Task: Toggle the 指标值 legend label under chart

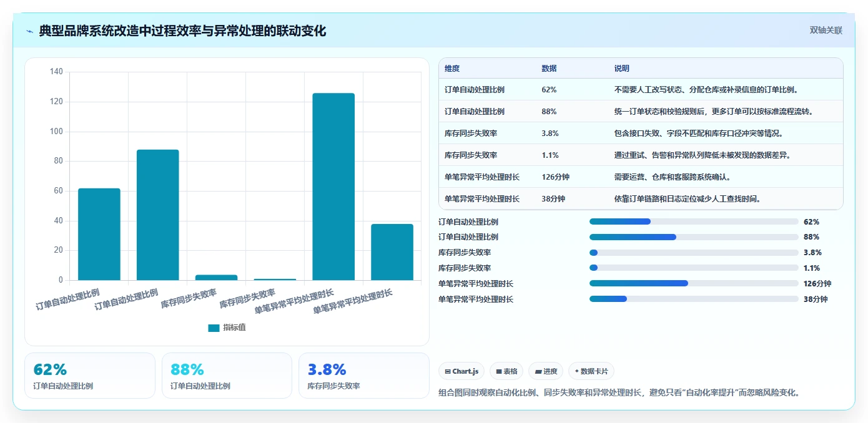Action: point(235,328)
